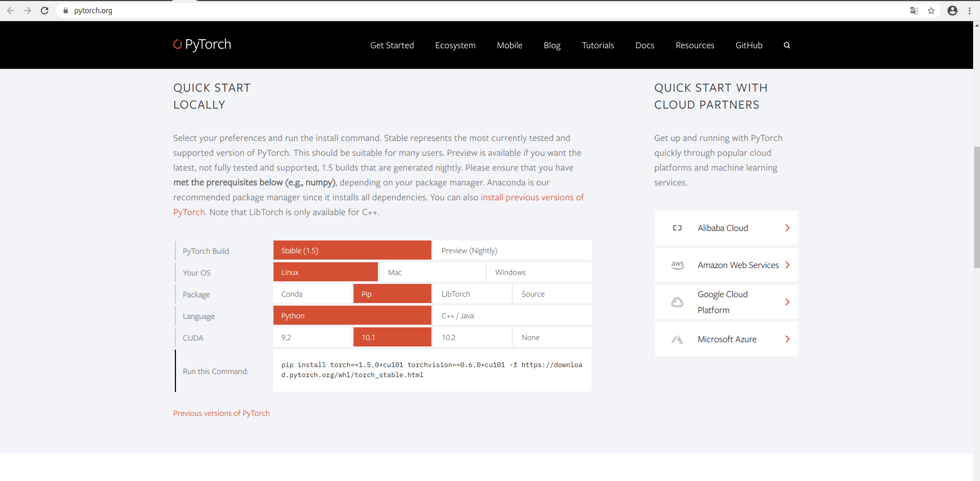This screenshot has height=481, width=980.
Task: Open the GitHub menu item
Action: point(749,46)
